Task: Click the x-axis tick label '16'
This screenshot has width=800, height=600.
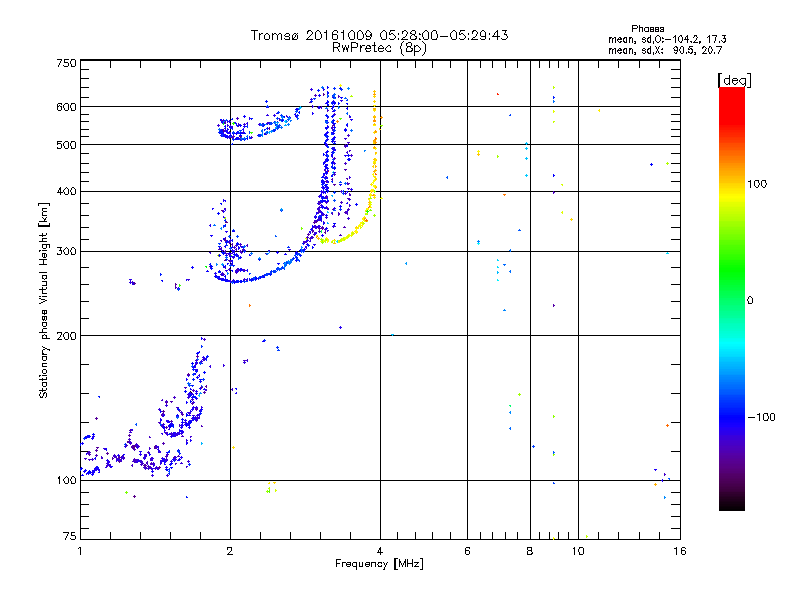Action: pos(680,551)
